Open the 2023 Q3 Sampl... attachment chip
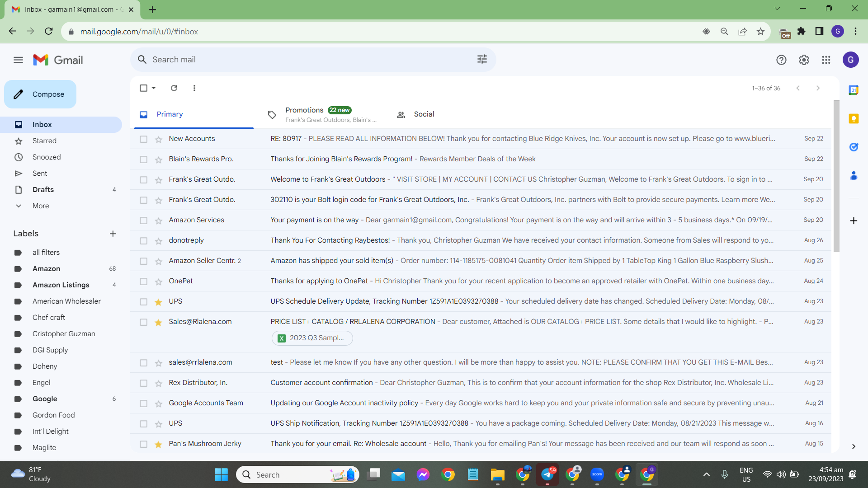Image resolution: width=868 pixels, height=488 pixels. coord(312,338)
